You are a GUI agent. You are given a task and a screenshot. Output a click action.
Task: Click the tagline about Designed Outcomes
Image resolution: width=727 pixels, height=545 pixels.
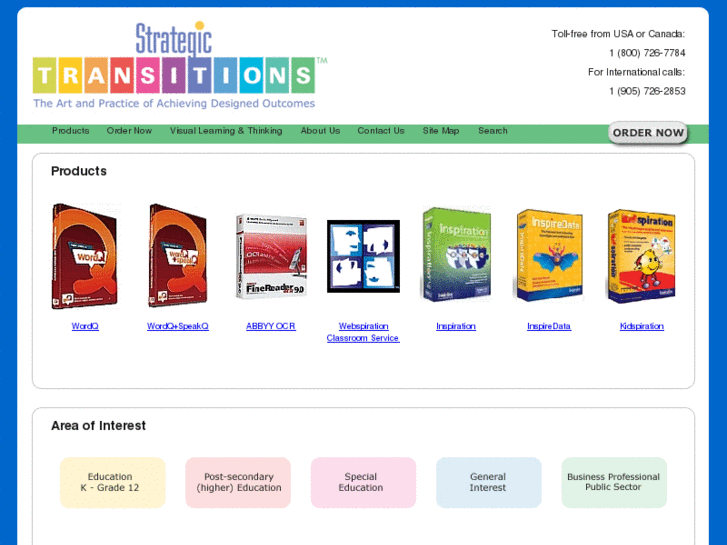point(174,103)
